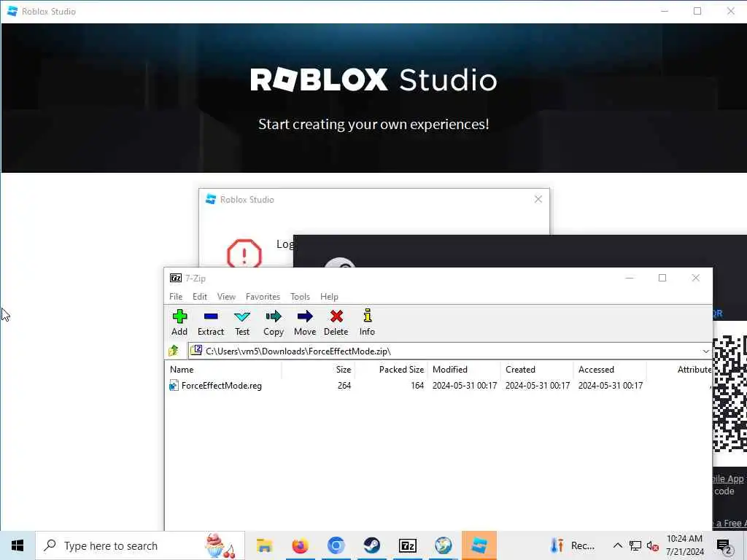
Task: Sort by the Modified column header
Action: [x=464, y=370]
